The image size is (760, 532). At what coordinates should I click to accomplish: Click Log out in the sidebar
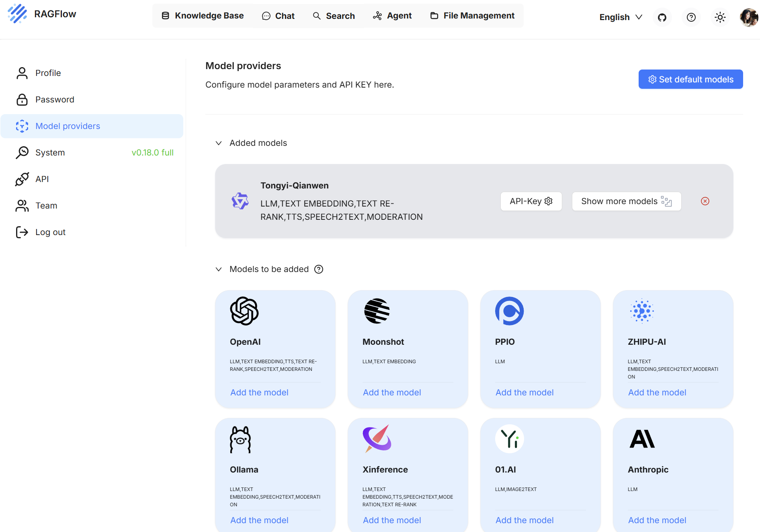pos(92,232)
